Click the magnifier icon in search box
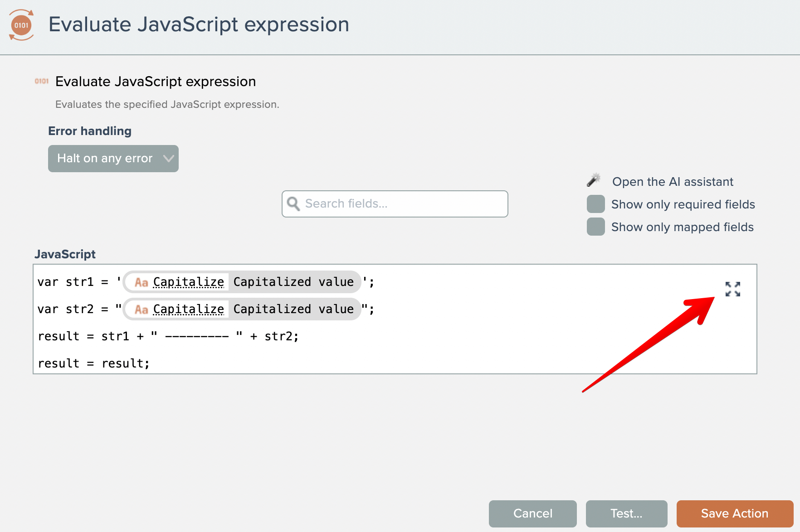This screenshot has height=532, width=800. (x=293, y=204)
